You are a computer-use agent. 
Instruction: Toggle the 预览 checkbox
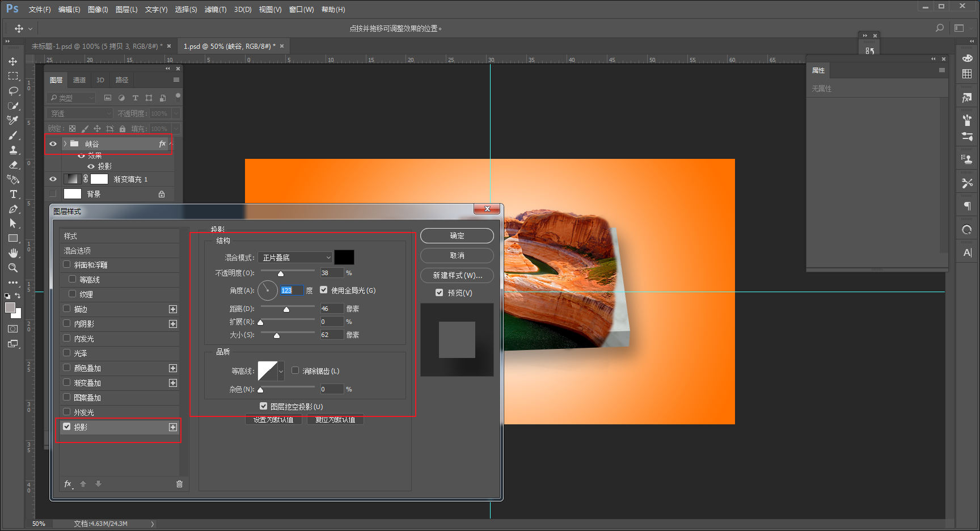click(x=440, y=293)
